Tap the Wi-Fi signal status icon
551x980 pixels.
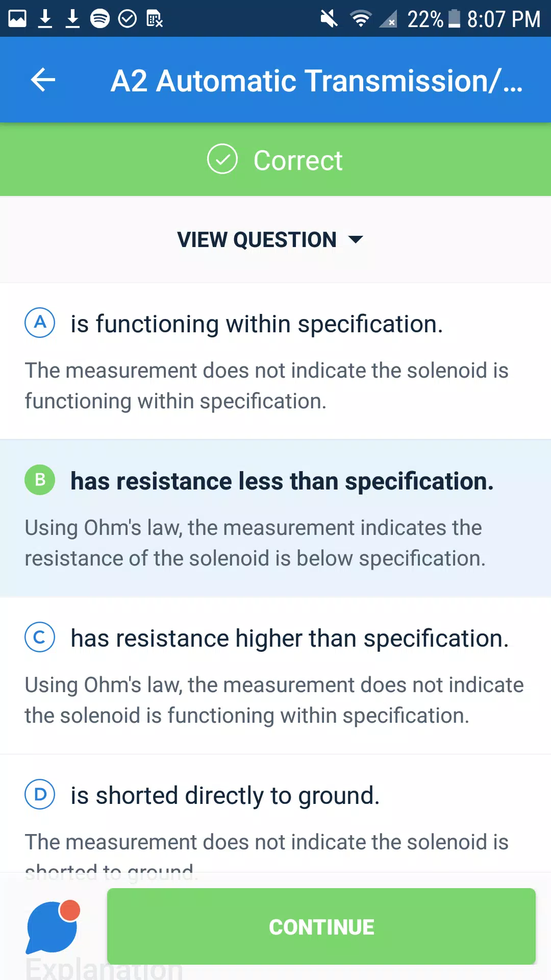coord(361,19)
